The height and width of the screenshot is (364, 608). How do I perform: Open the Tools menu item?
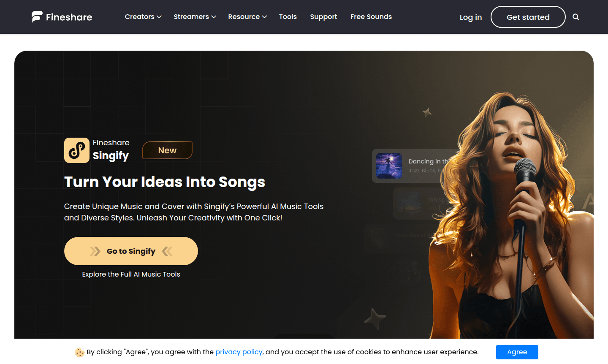tap(288, 17)
